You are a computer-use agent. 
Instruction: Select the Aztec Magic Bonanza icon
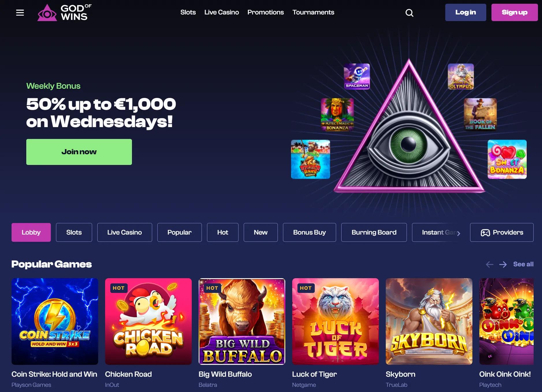[337, 115]
